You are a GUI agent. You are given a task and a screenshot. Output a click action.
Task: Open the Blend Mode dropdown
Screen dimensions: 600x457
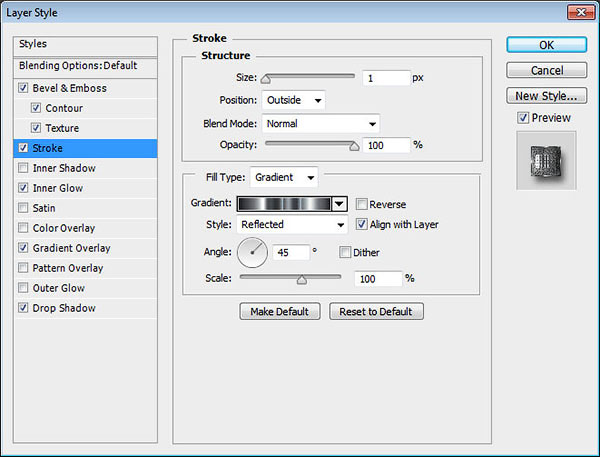pyautogui.click(x=321, y=124)
